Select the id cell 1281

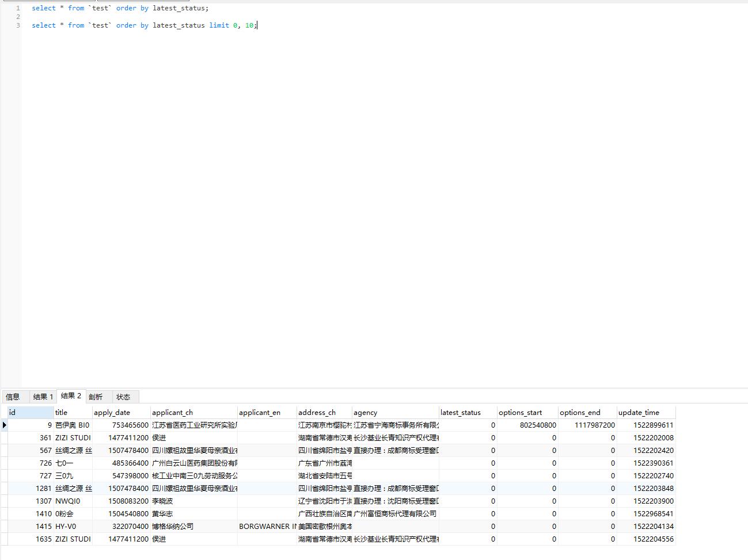31,489
